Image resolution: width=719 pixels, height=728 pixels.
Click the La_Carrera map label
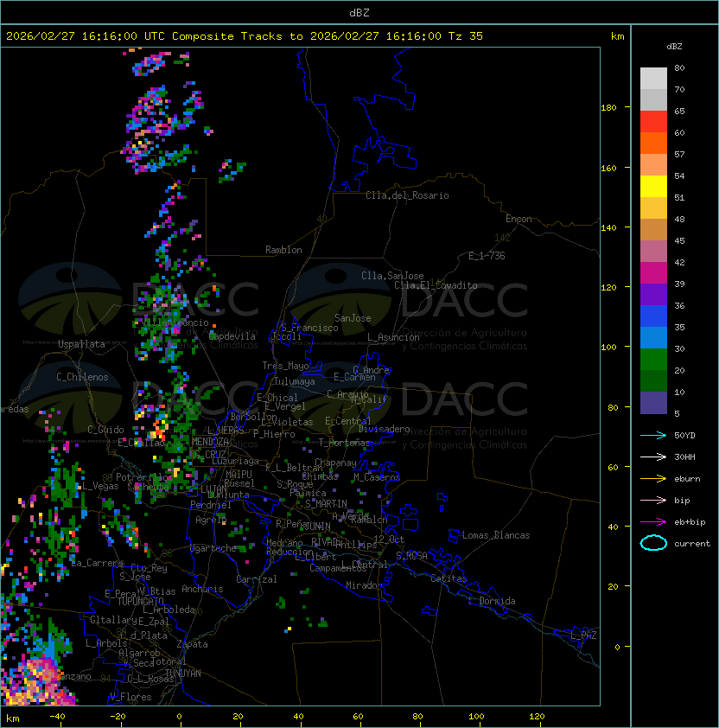(97, 563)
